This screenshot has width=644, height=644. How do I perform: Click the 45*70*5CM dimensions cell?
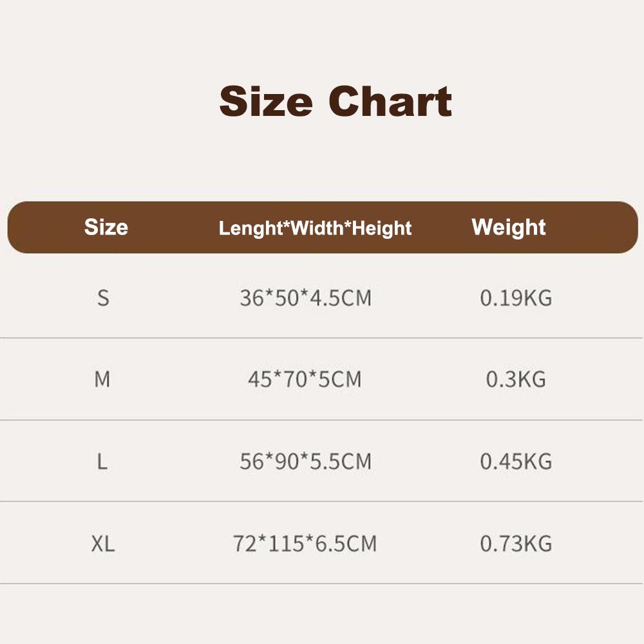pos(305,379)
